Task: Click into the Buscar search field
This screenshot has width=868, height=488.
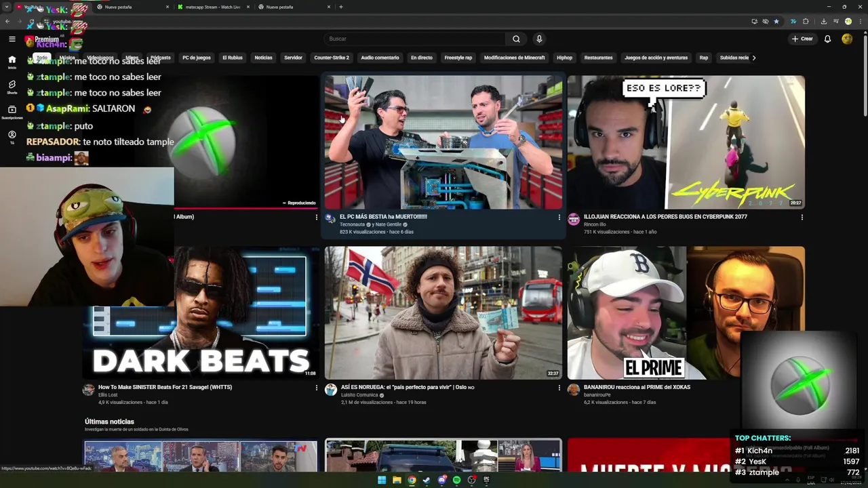Action: [x=415, y=39]
